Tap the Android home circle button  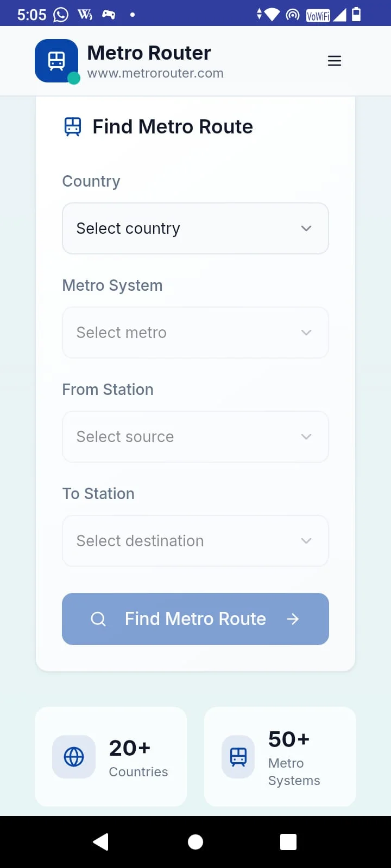[x=195, y=842]
